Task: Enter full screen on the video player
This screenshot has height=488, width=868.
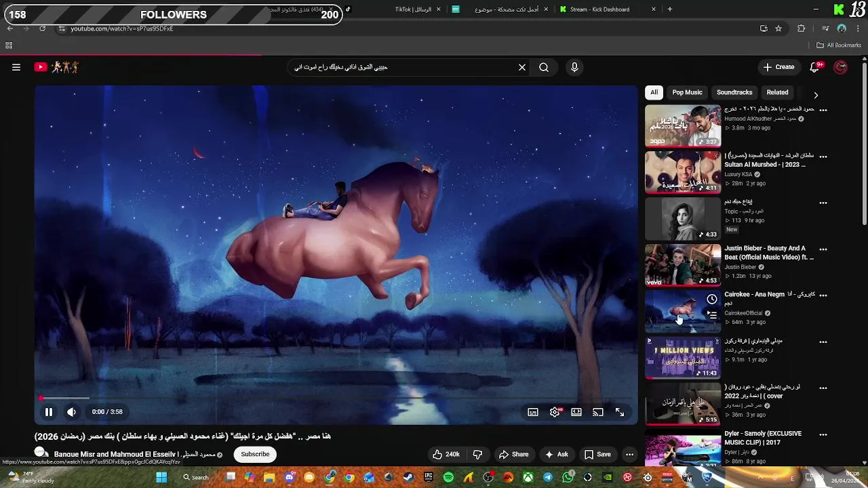Action: point(620,412)
